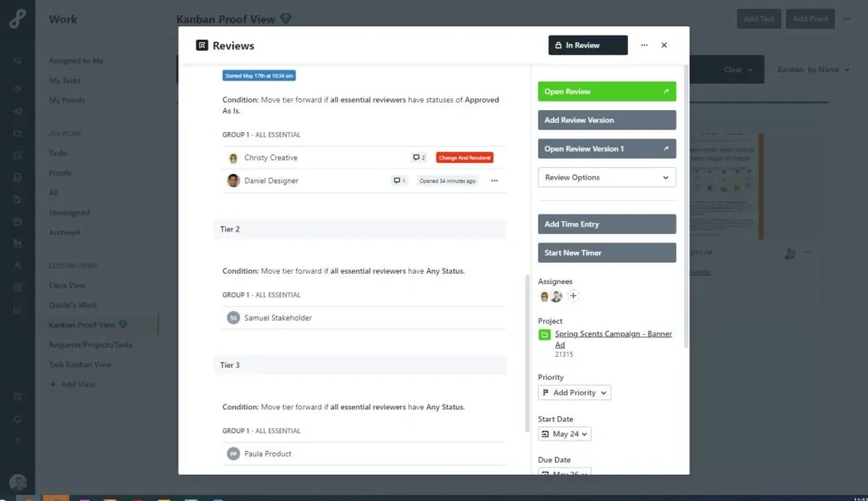Viewport: 868px width, 501px height.
Task: Click Add View in custom views
Action: (72, 384)
